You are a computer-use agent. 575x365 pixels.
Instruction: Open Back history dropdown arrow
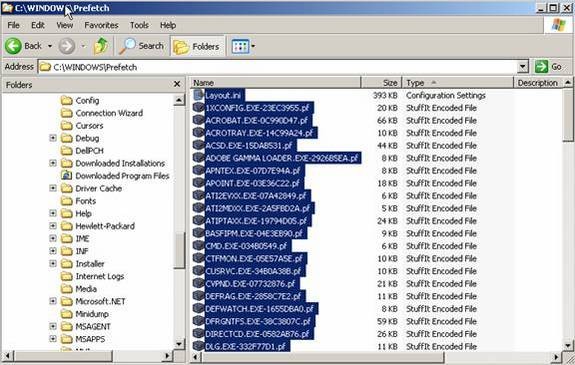pyautogui.click(x=50, y=46)
